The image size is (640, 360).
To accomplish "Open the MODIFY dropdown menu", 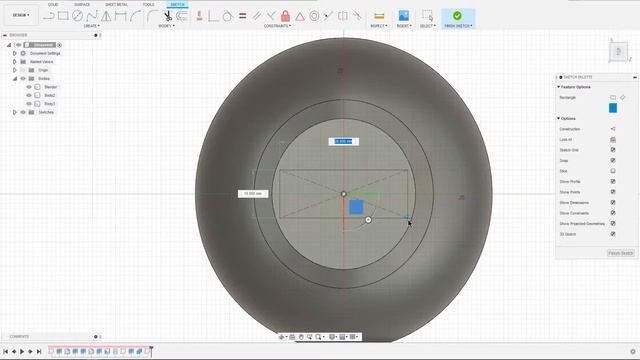I will click(166, 26).
